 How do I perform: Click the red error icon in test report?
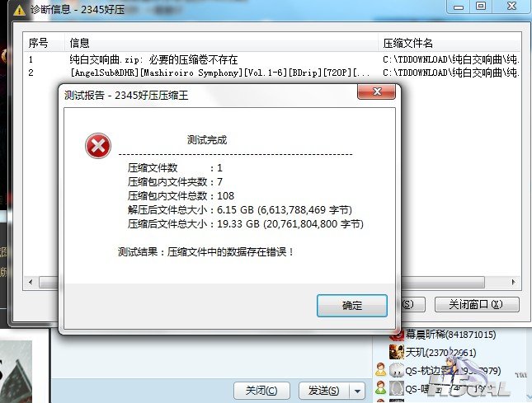(x=98, y=146)
